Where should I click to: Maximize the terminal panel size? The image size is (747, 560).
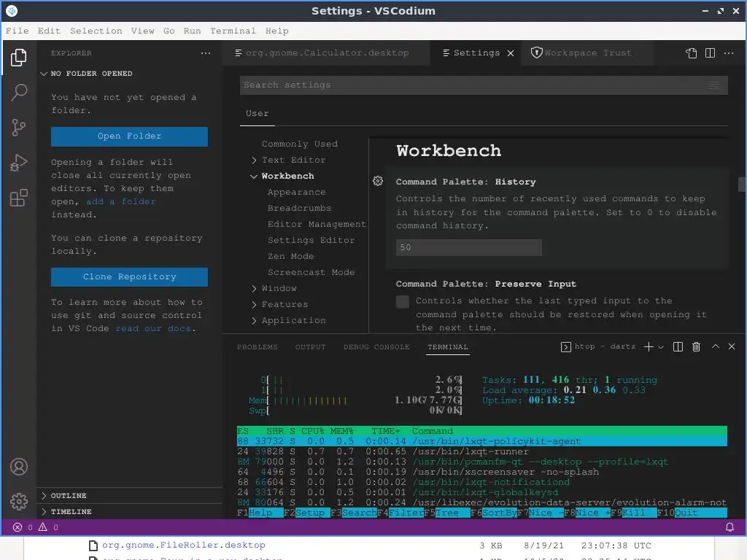click(x=716, y=346)
